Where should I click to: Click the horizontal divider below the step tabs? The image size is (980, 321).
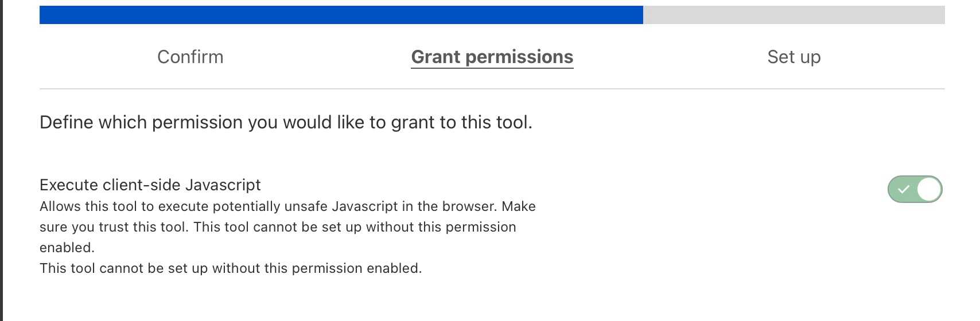492,89
